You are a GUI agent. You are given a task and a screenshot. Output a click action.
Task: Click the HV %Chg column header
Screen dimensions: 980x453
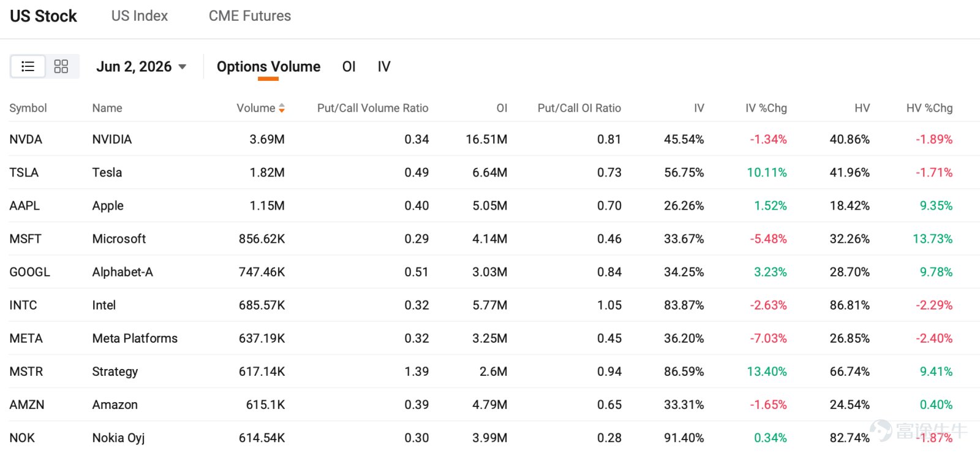point(930,108)
